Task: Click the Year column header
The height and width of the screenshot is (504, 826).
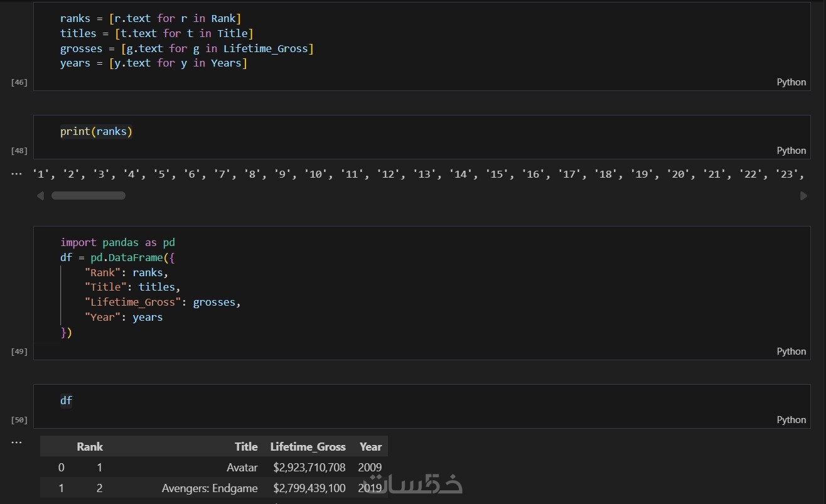Action: tap(370, 447)
